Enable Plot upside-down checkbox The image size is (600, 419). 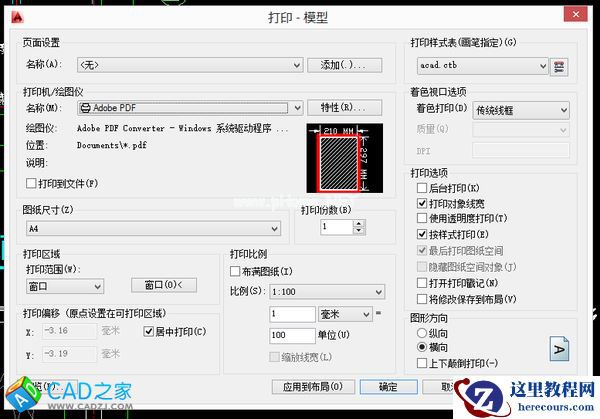tap(422, 363)
